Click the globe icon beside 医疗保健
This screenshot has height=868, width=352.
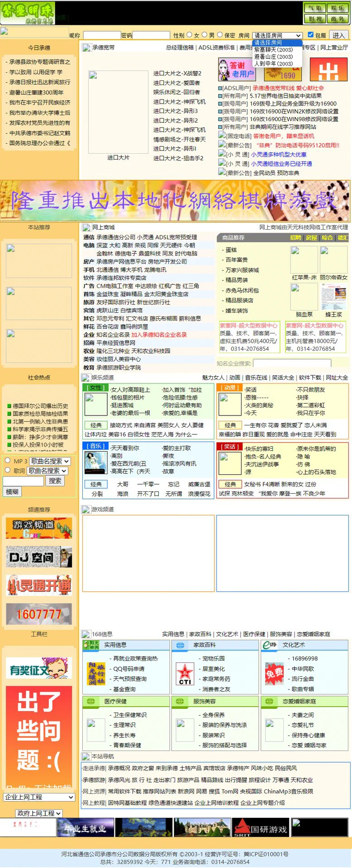coord(91,701)
